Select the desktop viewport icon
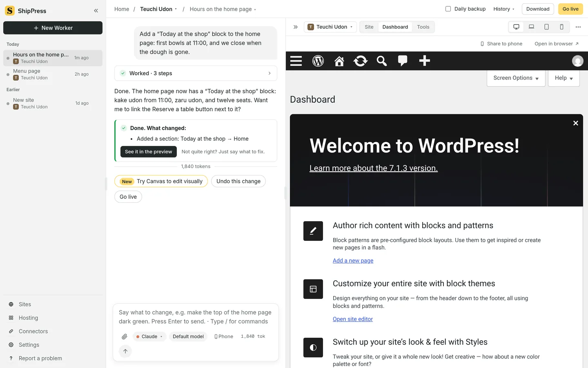 tap(516, 27)
